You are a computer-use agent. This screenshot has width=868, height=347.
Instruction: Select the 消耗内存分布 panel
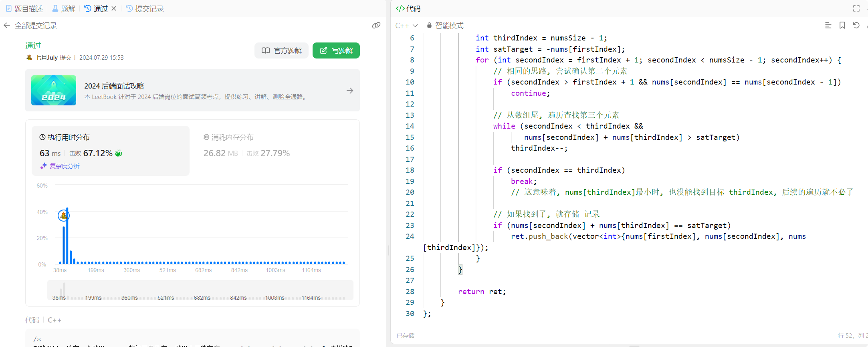tap(275, 151)
